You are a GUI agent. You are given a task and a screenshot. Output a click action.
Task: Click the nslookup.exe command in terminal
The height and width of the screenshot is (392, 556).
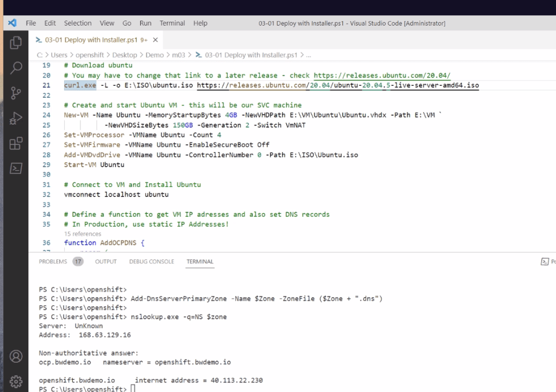[x=179, y=317]
